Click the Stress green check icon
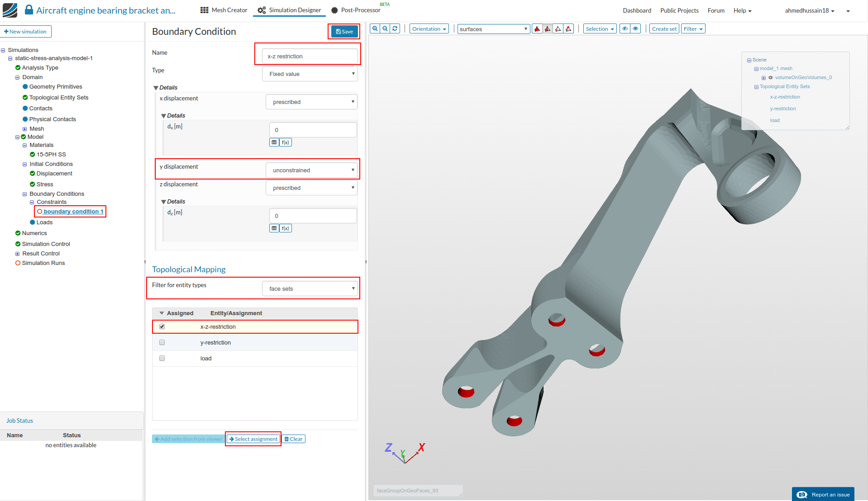 click(x=33, y=184)
